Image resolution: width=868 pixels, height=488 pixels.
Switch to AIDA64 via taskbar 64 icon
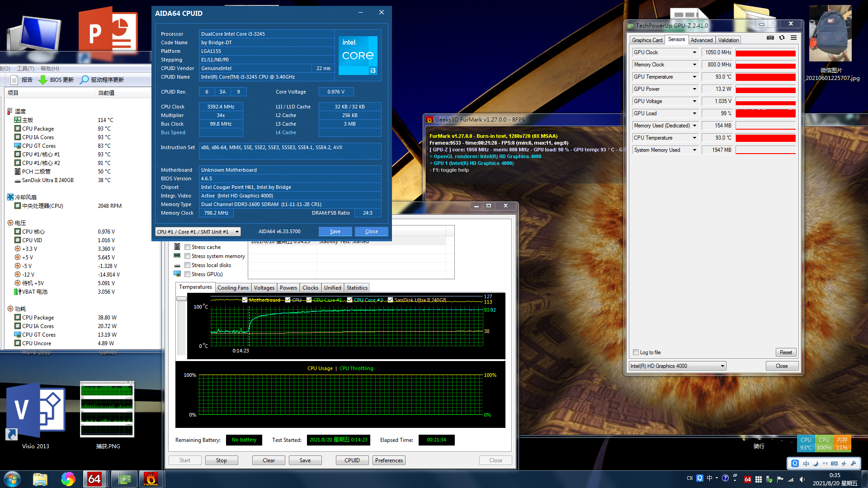[x=94, y=479]
